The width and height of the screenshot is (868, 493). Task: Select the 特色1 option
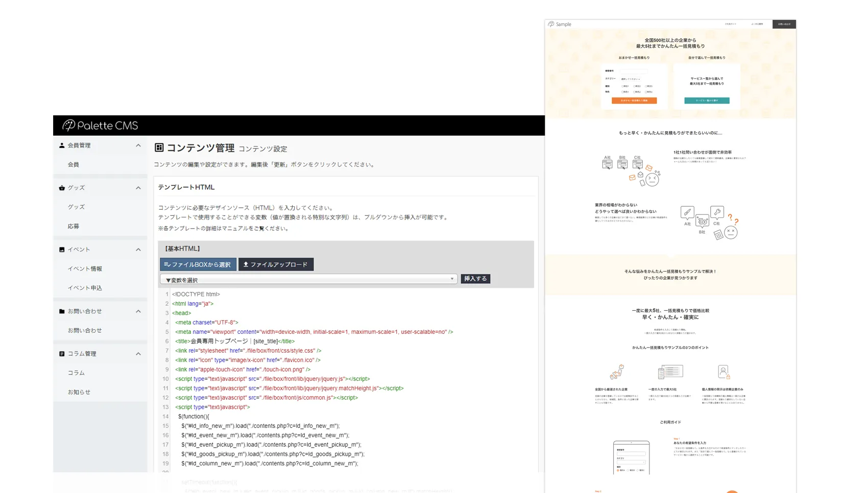click(x=623, y=92)
